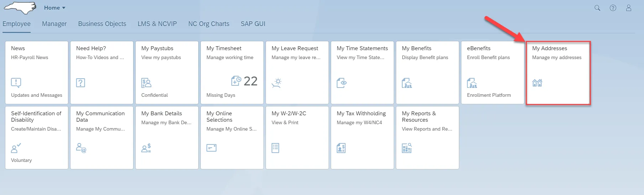Click the document icon in My W-2/W-2C
644x195 pixels.
[276, 148]
